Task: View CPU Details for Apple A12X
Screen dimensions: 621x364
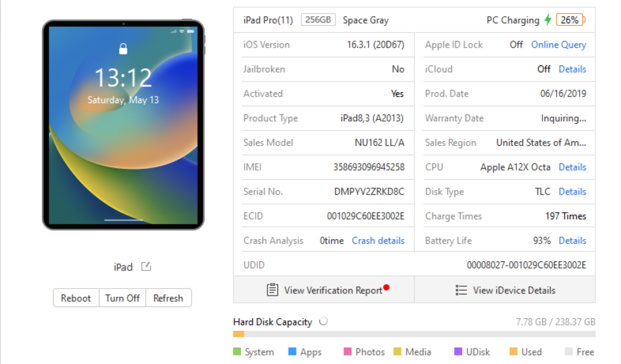Action: coord(572,167)
